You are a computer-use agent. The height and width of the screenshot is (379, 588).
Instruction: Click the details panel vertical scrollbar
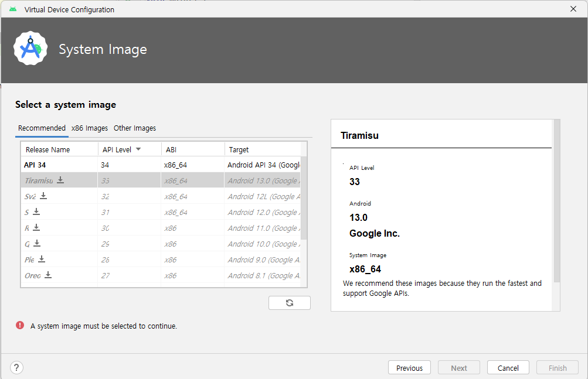557,201
